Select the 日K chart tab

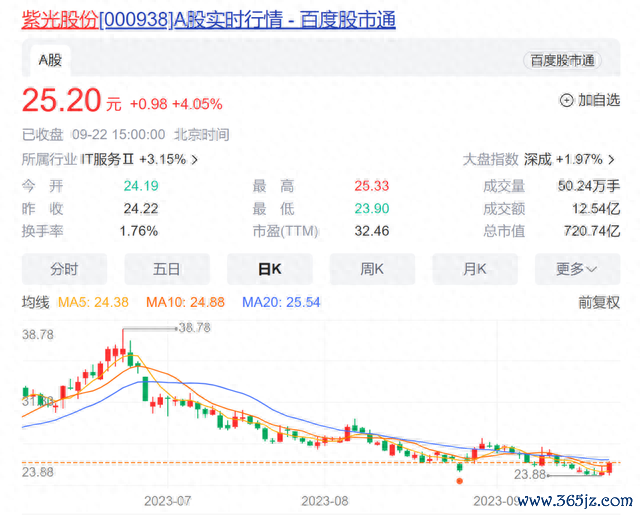(x=269, y=269)
